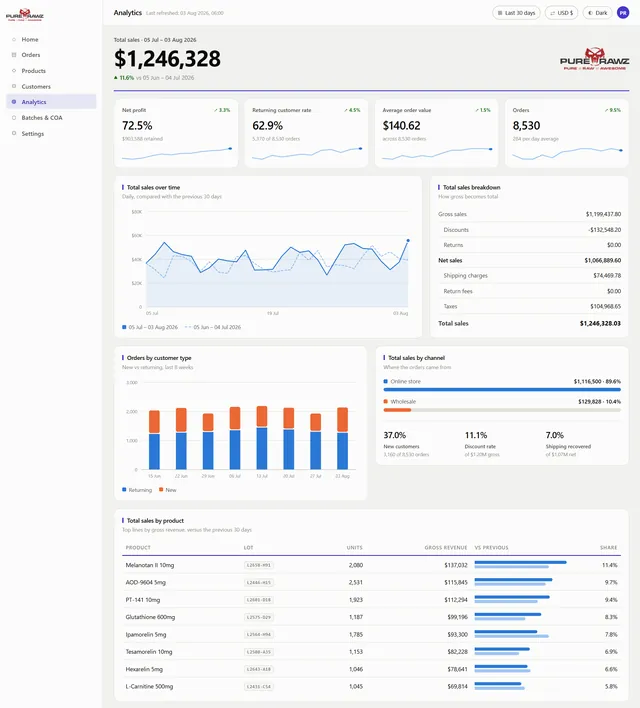The image size is (640, 708).
Task: Click the Returning customer rate card
Action: (306, 133)
